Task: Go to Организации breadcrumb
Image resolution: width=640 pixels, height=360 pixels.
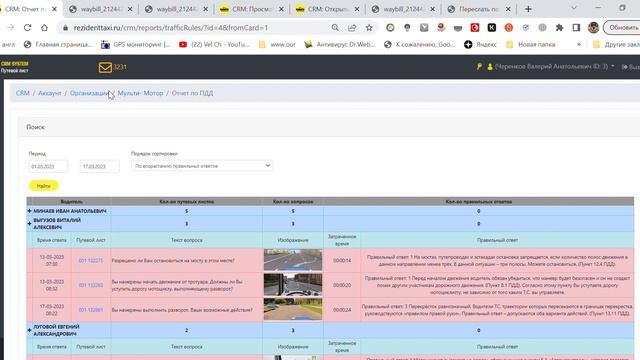Action: coord(89,93)
